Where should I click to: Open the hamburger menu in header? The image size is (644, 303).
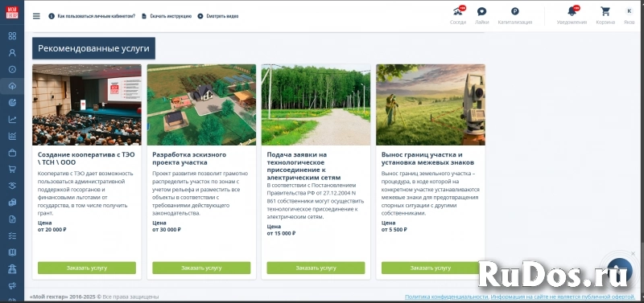[x=36, y=16]
